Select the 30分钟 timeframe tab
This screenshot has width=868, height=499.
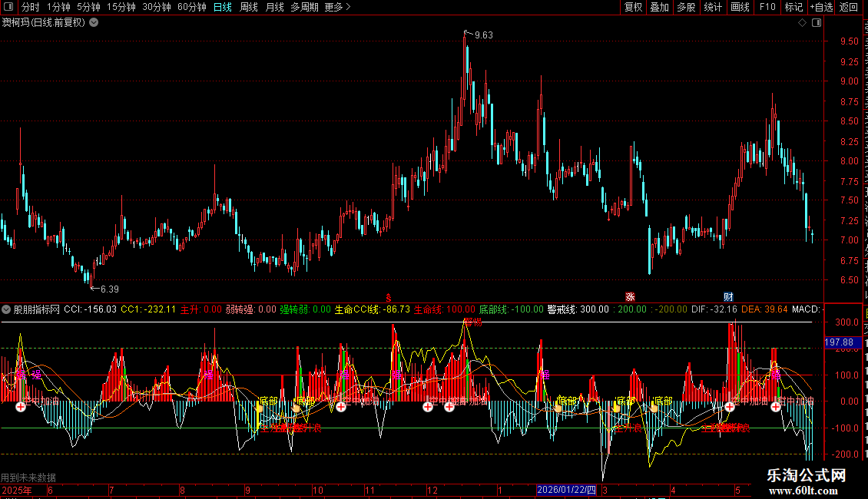[x=157, y=7]
